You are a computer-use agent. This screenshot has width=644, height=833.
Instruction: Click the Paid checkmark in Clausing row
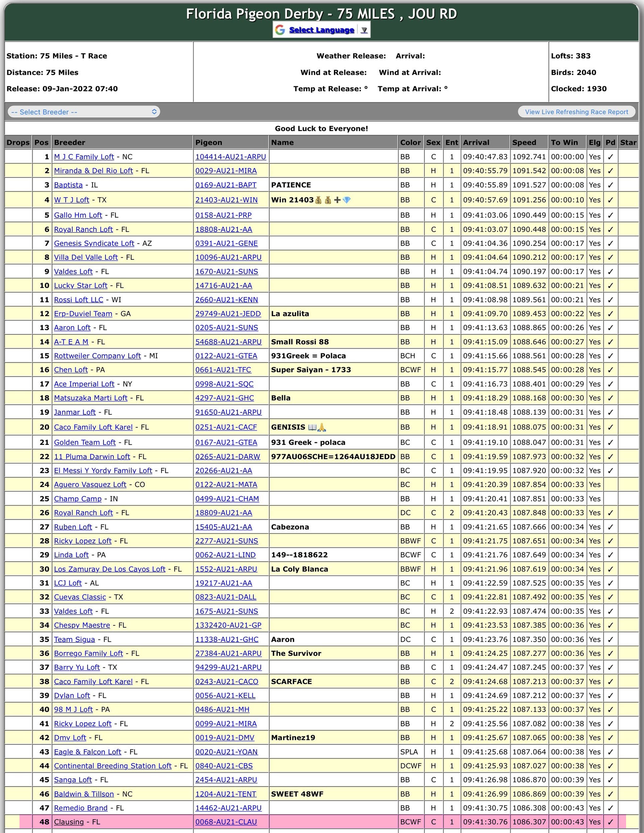click(x=610, y=822)
